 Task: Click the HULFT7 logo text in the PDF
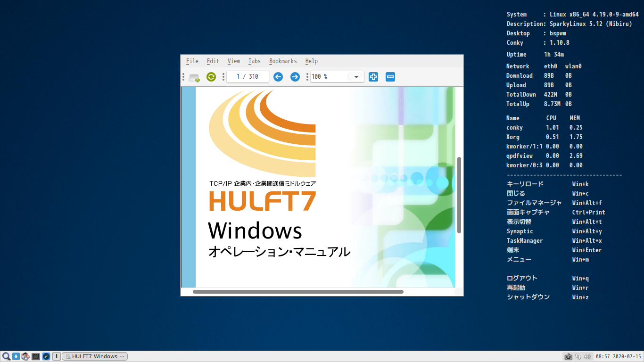pos(262,201)
